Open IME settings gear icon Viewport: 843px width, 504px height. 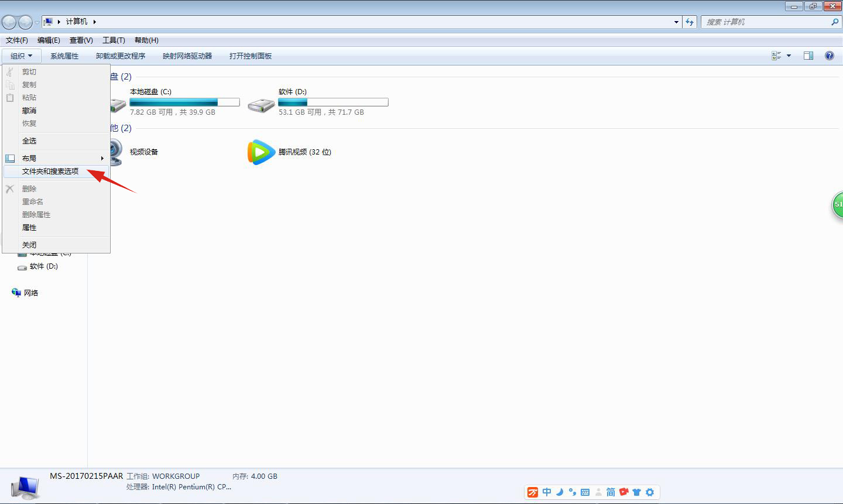650,492
